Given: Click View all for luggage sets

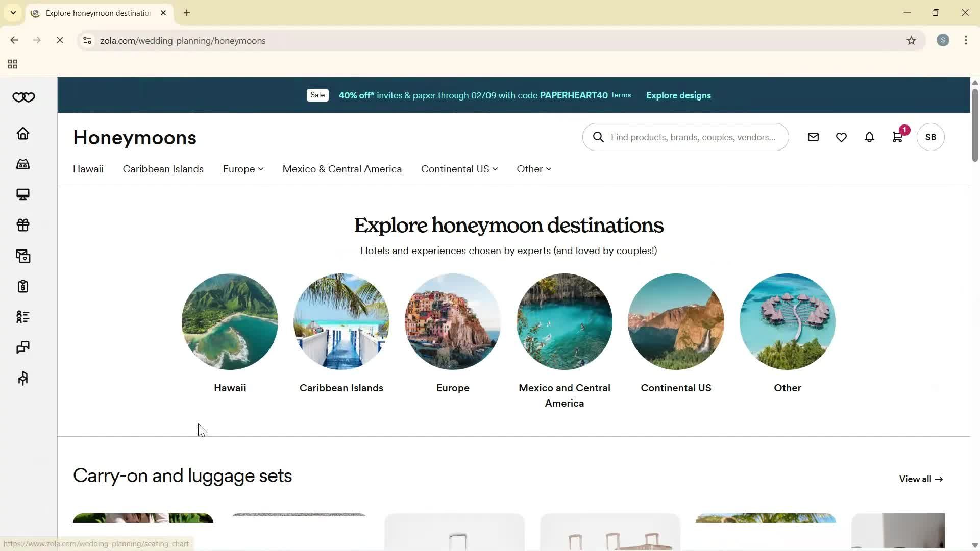Looking at the screenshot, I should coord(920,479).
